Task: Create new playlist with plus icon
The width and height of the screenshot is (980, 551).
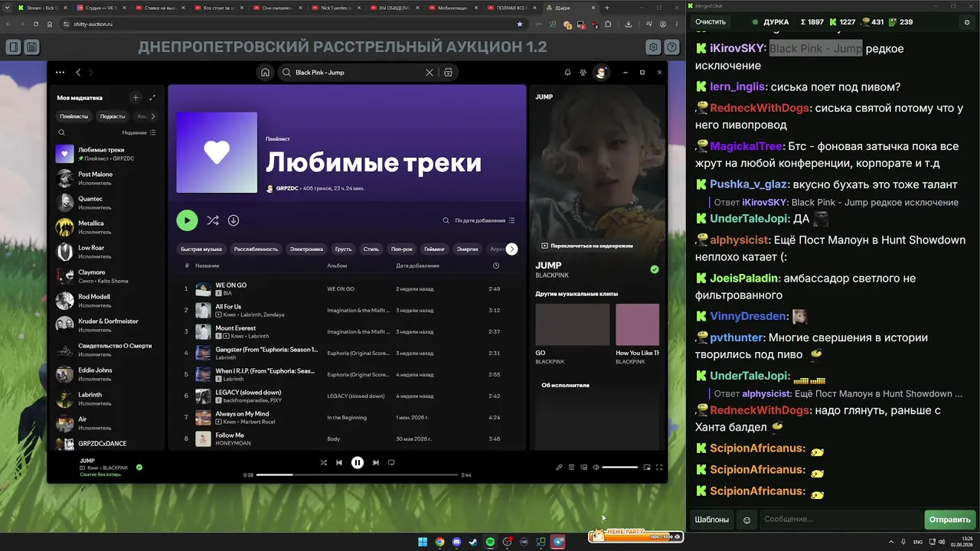Action: [136, 98]
